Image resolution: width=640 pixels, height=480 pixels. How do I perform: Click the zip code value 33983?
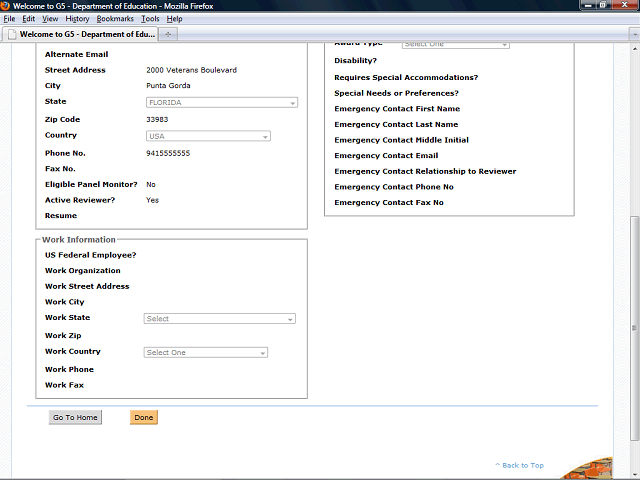click(157, 120)
